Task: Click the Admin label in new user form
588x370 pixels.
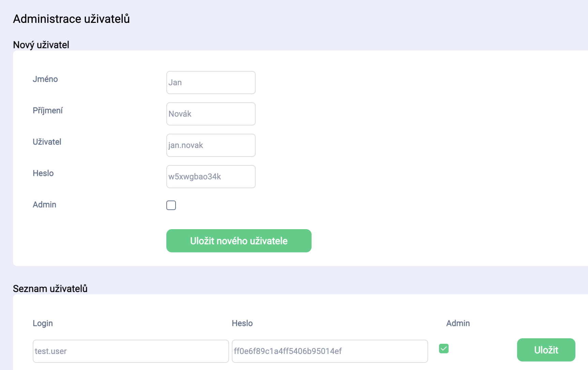Action: click(44, 205)
